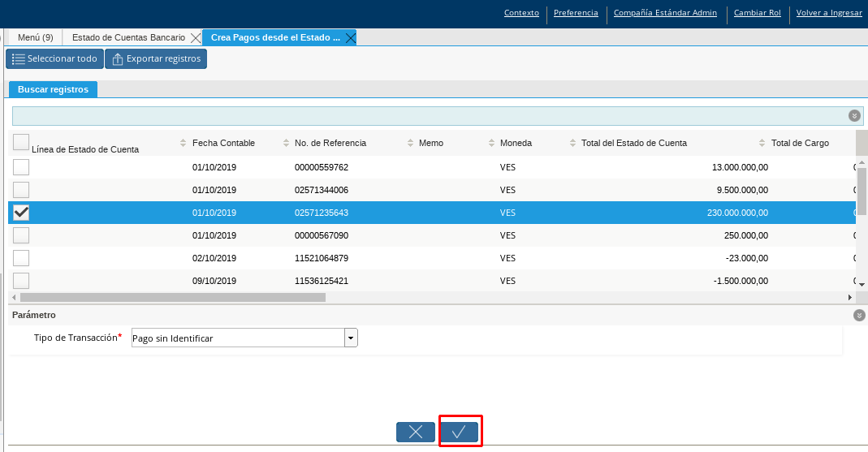Click the Exportar registros button
The width and height of the screenshot is (868, 452).
point(156,58)
